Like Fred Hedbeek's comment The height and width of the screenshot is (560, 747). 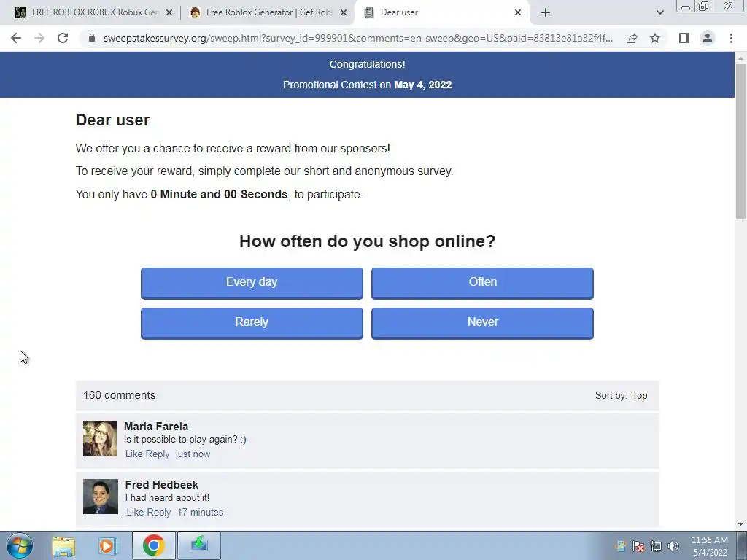135,513
